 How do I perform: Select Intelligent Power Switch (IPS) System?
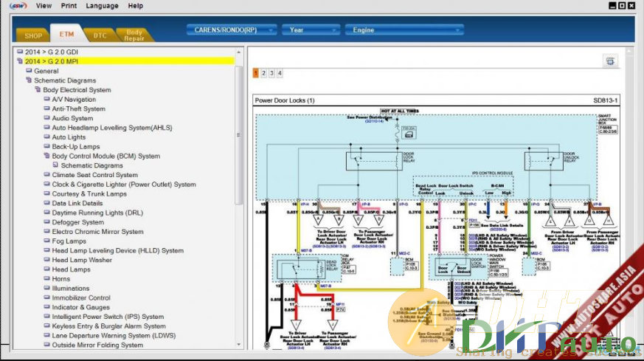[x=108, y=317]
